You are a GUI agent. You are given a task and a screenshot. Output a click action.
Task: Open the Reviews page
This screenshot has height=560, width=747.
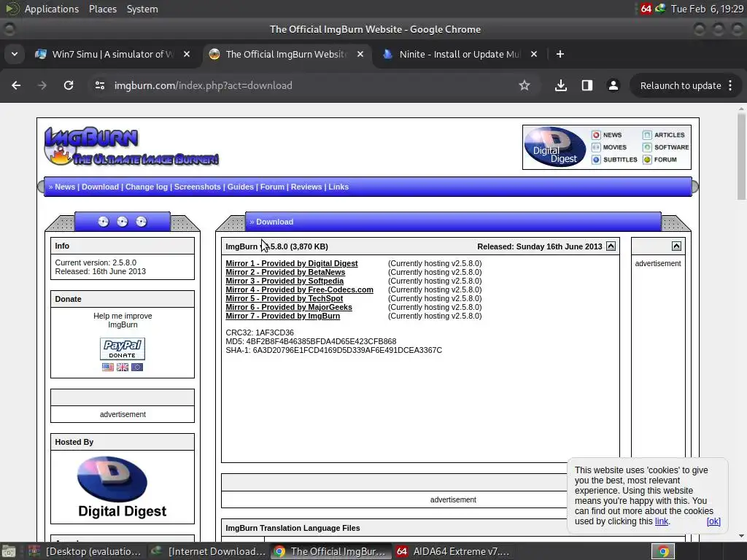coord(306,187)
